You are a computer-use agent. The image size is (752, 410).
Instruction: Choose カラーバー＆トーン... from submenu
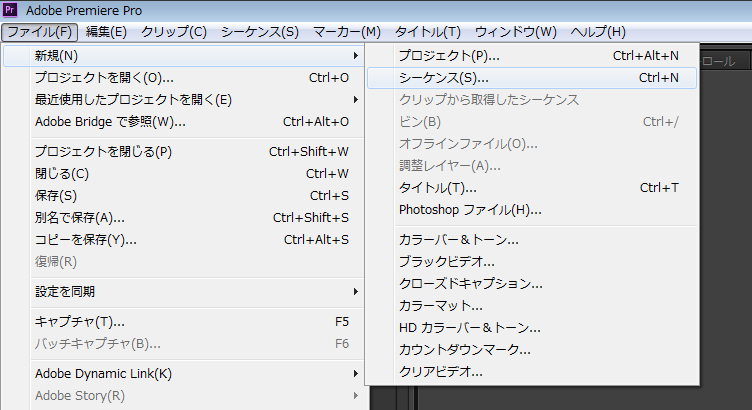point(458,240)
